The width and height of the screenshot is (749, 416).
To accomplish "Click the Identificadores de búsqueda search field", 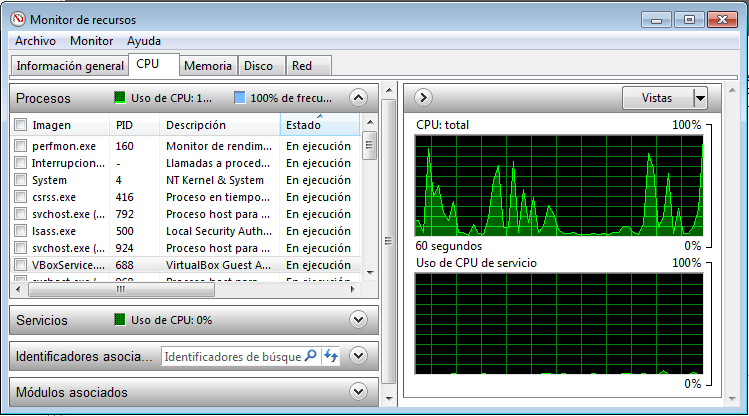I will coord(232,356).
